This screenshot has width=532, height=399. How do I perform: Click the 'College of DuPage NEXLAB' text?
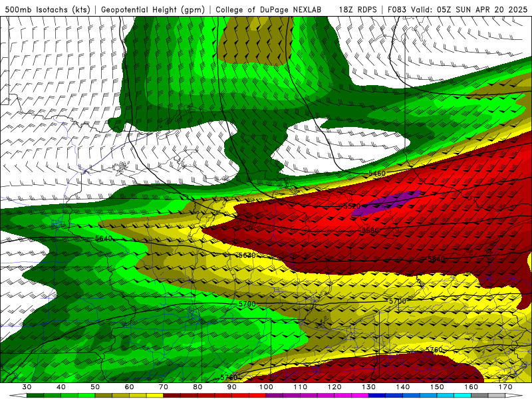pyautogui.click(x=269, y=10)
